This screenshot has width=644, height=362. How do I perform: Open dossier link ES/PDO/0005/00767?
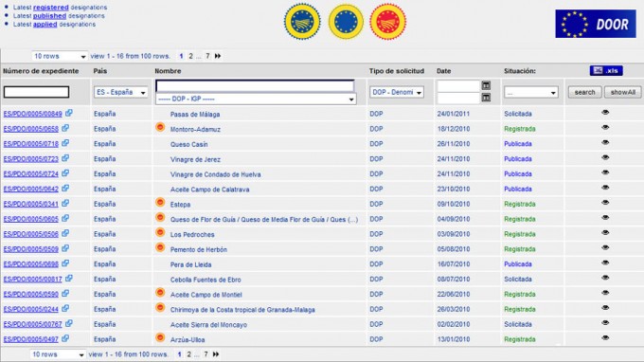pos(32,324)
